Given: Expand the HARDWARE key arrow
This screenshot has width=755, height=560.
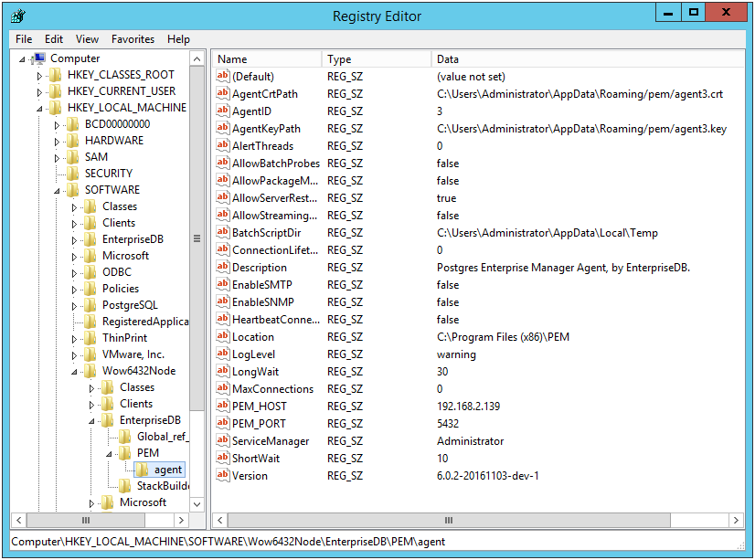Looking at the screenshot, I should click(57, 141).
